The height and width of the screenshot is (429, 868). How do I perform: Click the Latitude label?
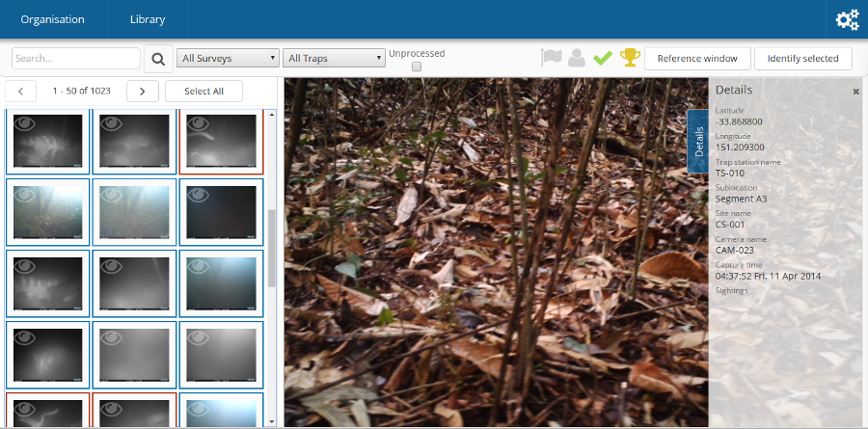[x=730, y=111]
